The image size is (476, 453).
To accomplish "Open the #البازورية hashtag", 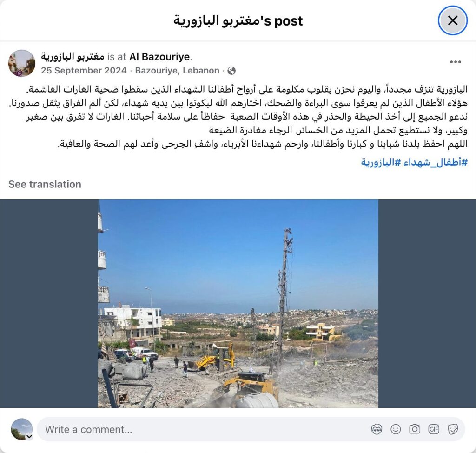I will (x=381, y=162).
